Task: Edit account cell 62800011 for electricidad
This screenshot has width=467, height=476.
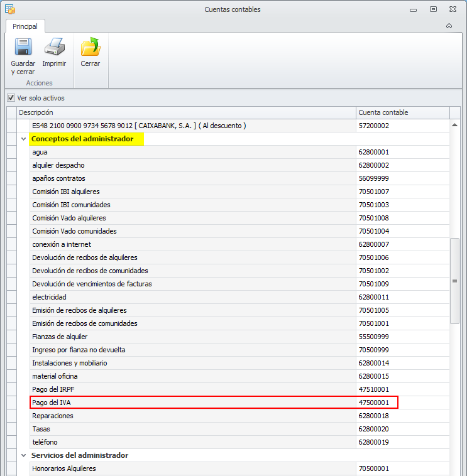Action: pos(403,297)
